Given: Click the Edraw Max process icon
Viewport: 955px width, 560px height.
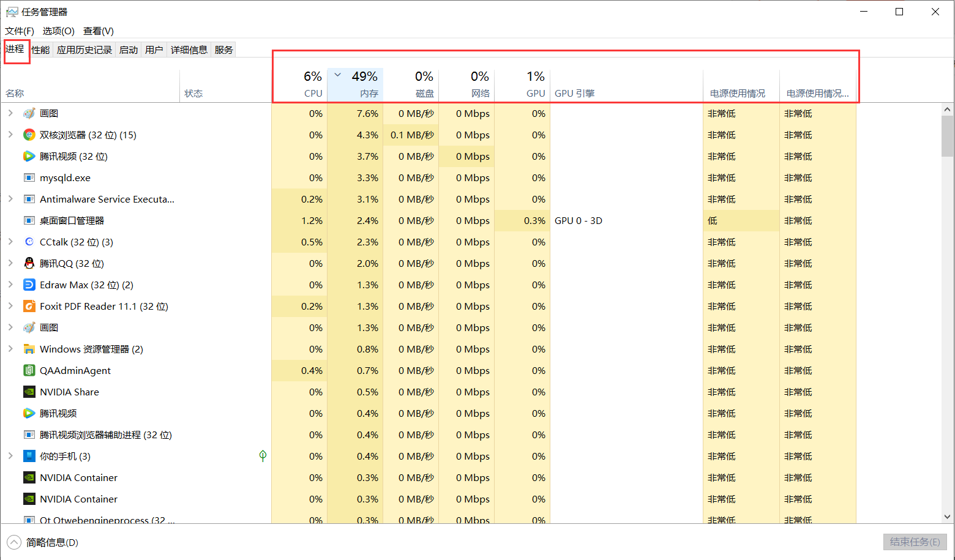Looking at the screenshot, I should click(29, 285).
